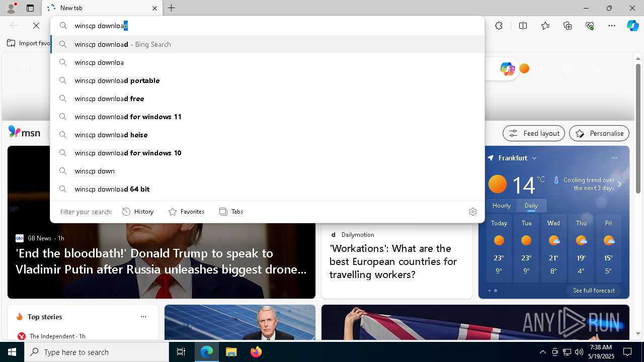Expand Frankfurt location dropdown
This screenshot has height=362, width=644.
tap(534, 158)
